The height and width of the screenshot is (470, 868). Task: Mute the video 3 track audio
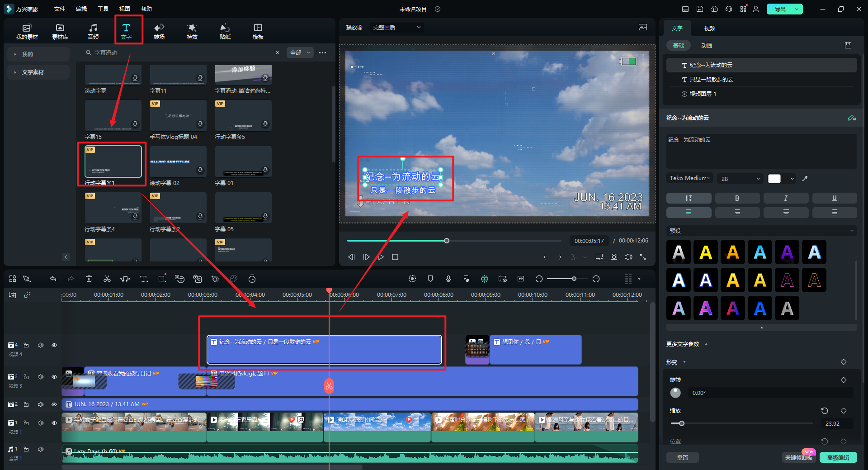(x=41, y=377)
